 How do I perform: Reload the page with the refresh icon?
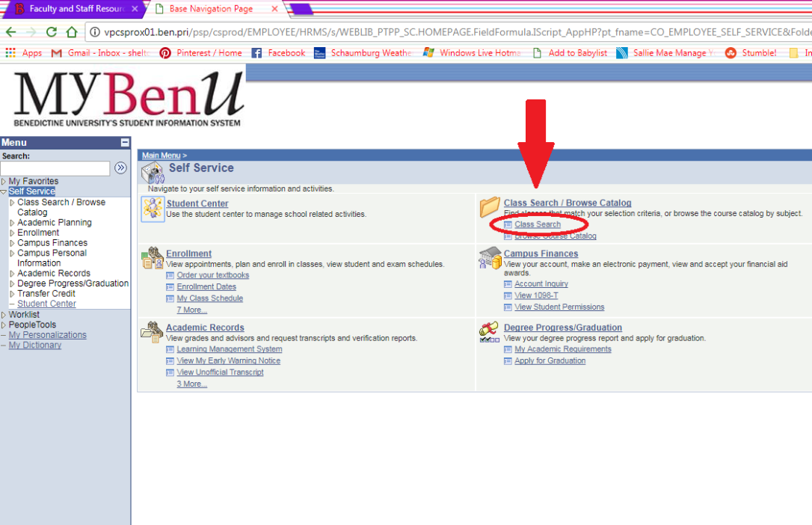coord(51,32)
